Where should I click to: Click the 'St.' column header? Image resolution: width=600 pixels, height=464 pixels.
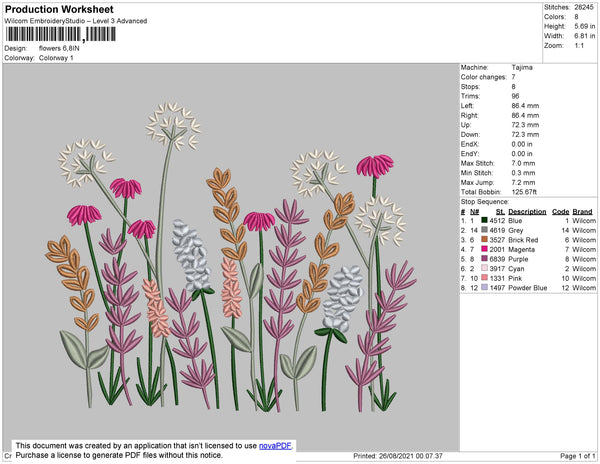click(500, 212)
